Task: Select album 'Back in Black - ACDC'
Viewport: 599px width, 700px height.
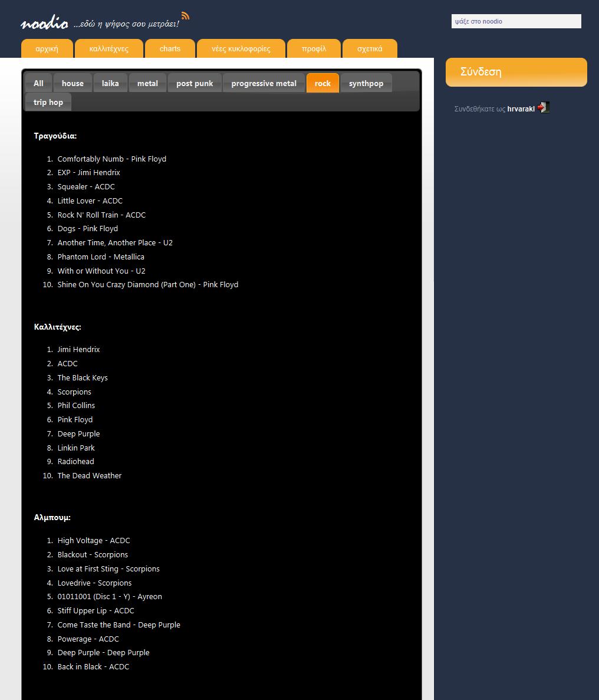Action: (93, 667)
